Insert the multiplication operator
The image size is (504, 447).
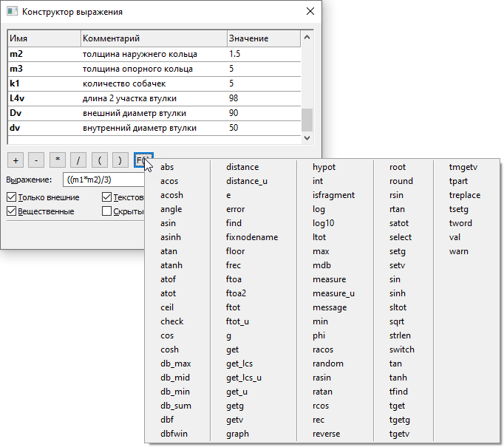(x=58, y=160)
